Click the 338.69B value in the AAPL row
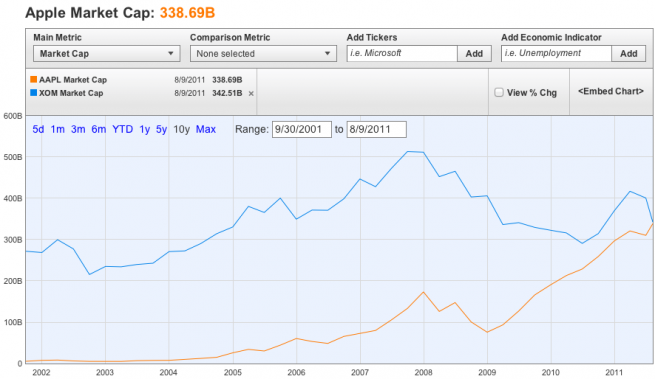Viewport: 655px width, 379px height. (227, 79)
